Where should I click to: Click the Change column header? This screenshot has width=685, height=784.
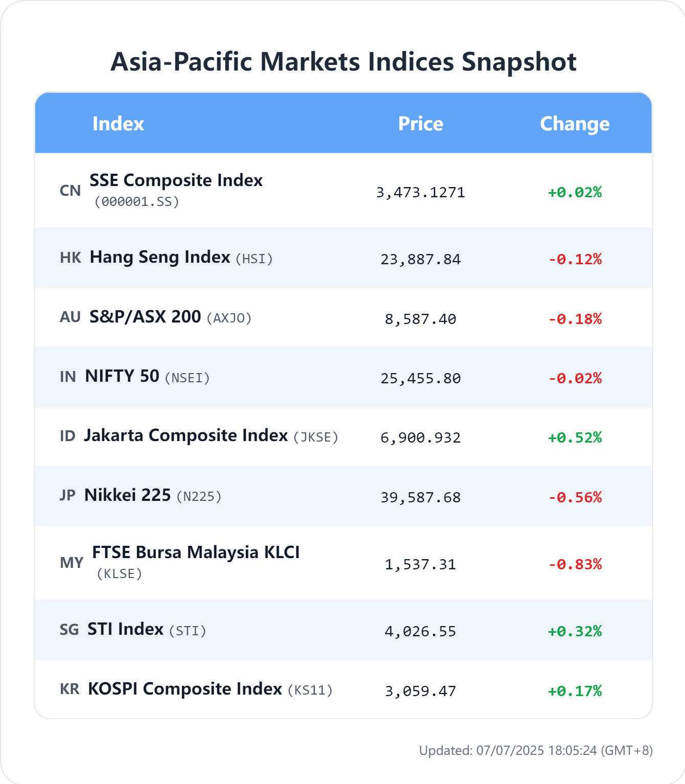[x=575, y=124]
